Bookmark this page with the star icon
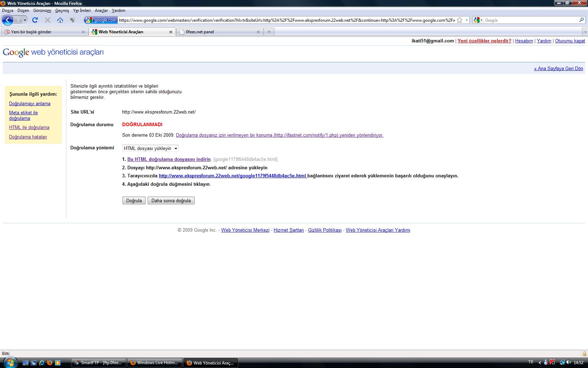 tap(460, 20)
